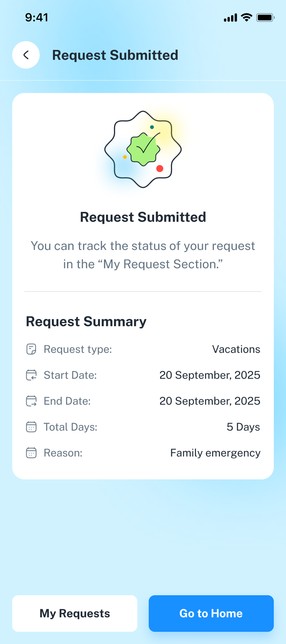The width and height of the screenshot is (286, 644).
Task: Tap the Wi-Fi status icon
Action: click(x=247, y=18)
